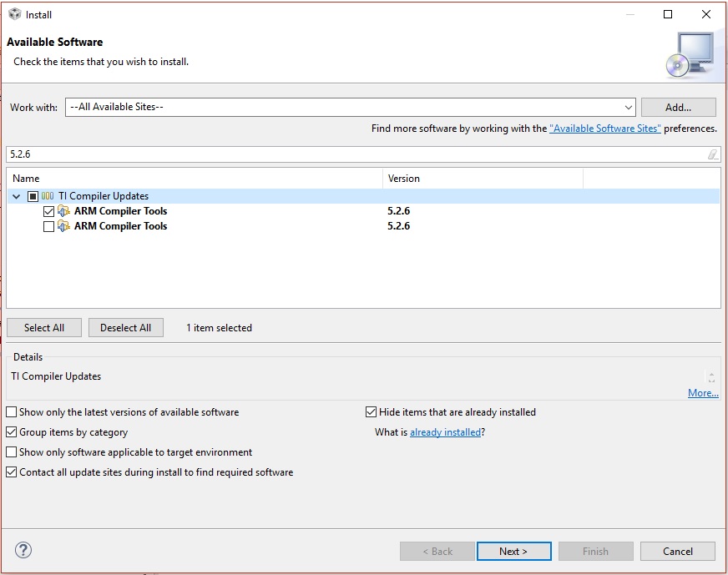Screen dimensions: 728x575
Task: Click the checked ARM Compiler Tools feature icon
Action: point(64,211)
